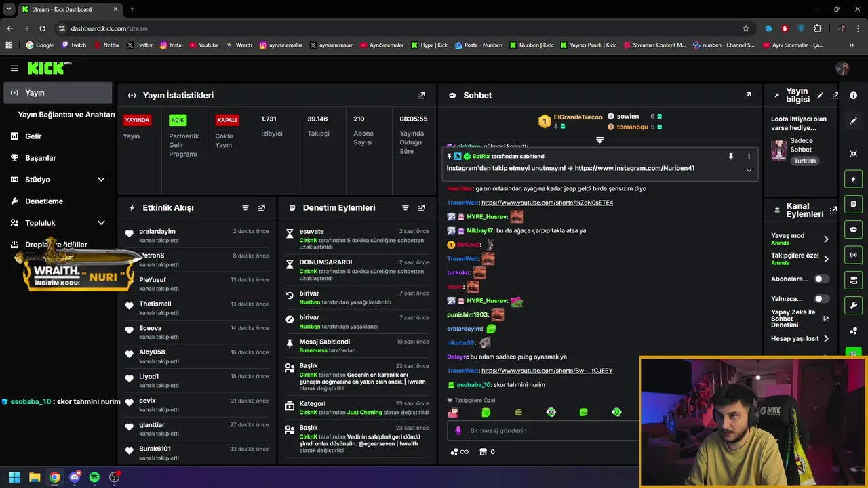868x488 pixels.
Task: Pop out the Denetim Eylemleri panel
Action: tap(422, 208)
